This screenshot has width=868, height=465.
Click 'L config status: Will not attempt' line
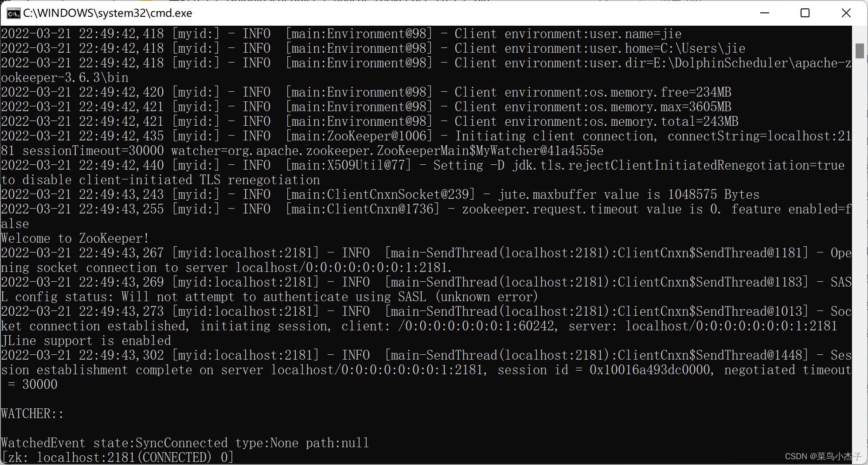click(x=269, y=297)
